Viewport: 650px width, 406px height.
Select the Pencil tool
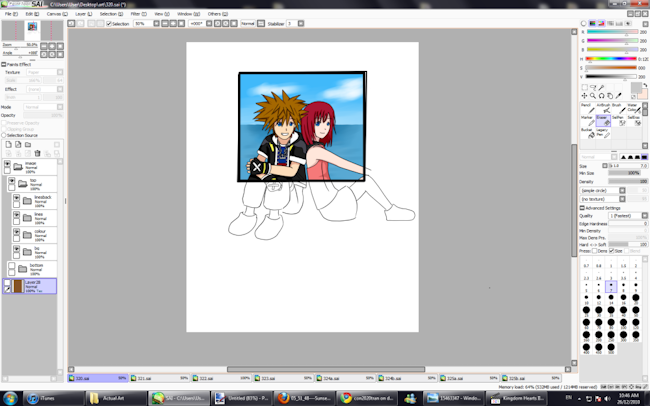coord(587,108)
